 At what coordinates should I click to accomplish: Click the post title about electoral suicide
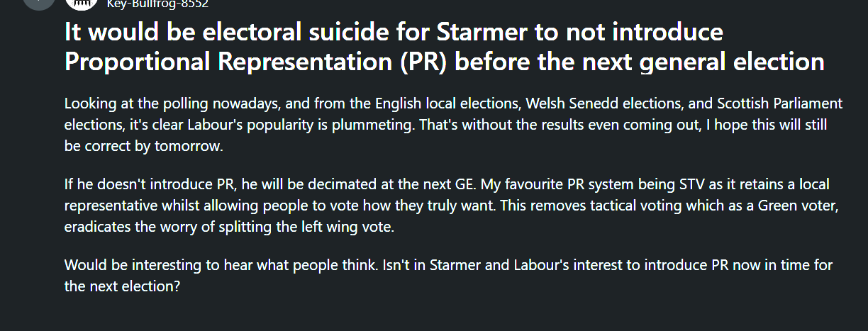pos(444,47)
